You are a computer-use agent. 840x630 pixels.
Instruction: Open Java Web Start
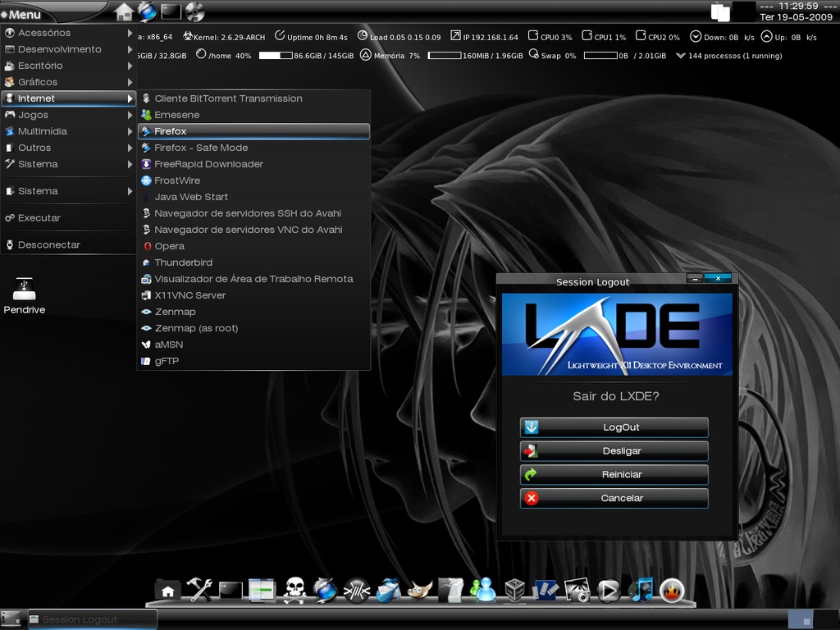(254, 197)
